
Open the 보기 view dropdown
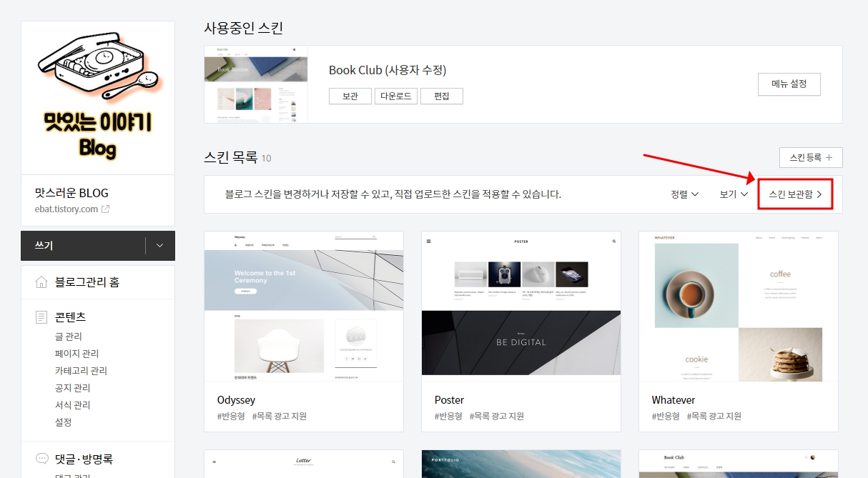click(734, 194)
